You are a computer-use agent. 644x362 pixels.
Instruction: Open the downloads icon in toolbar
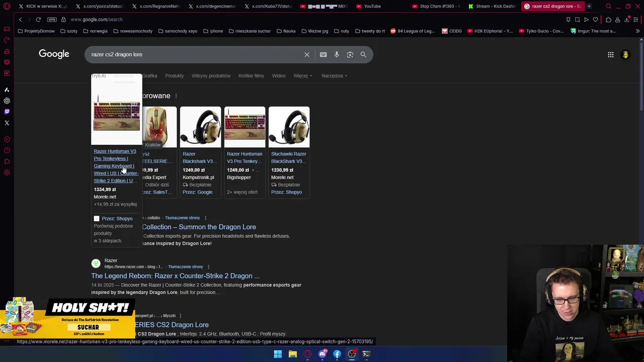click(627, 20)
